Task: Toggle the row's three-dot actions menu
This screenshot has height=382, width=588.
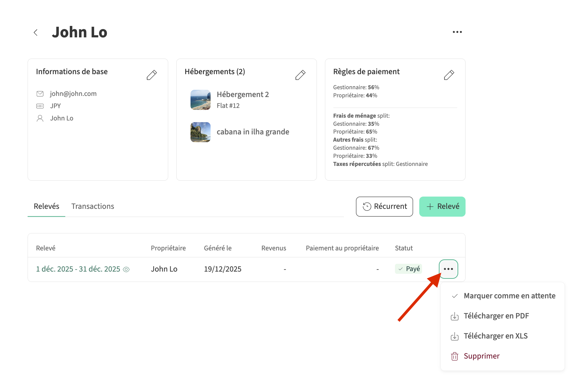Action: tap(448, 269)
